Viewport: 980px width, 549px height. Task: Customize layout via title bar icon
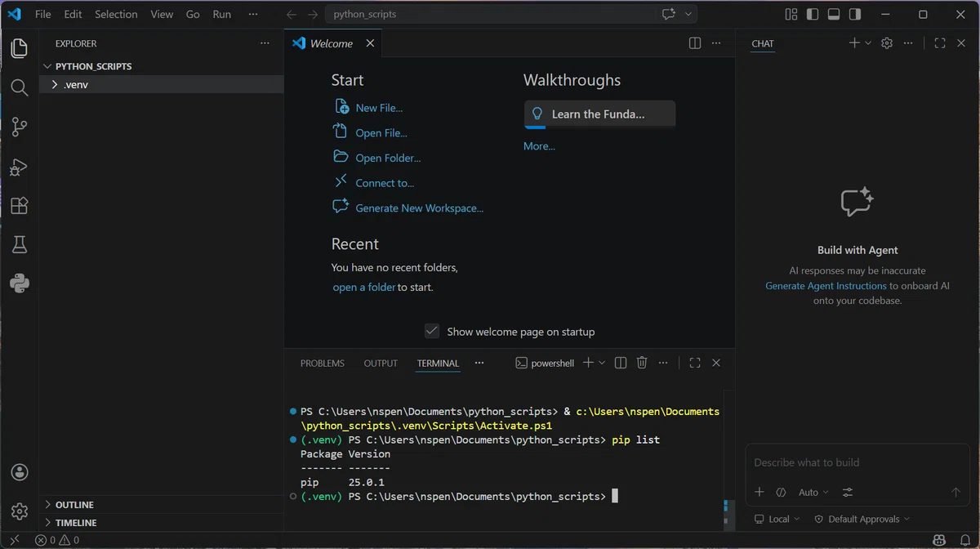coord(791,14)
